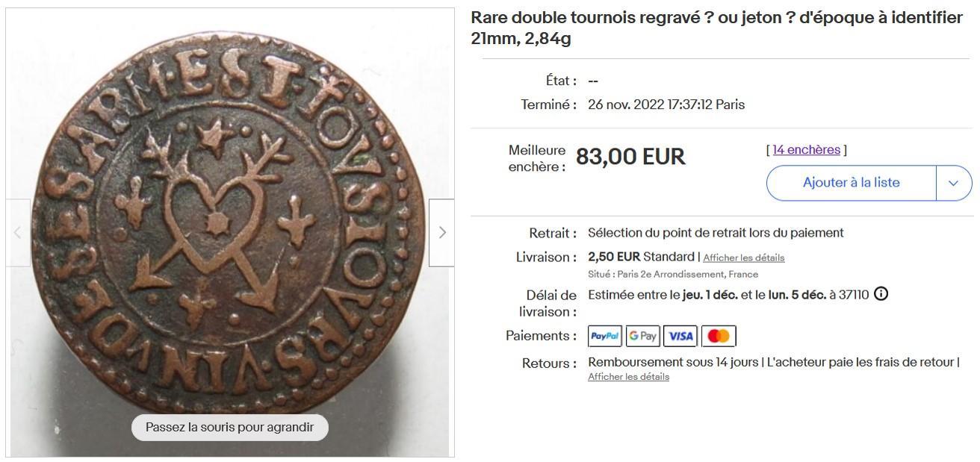Screen dimensions: 980x462
Task: Open Afficher les détails under the returns policy
Action: (x=628, y=377)
